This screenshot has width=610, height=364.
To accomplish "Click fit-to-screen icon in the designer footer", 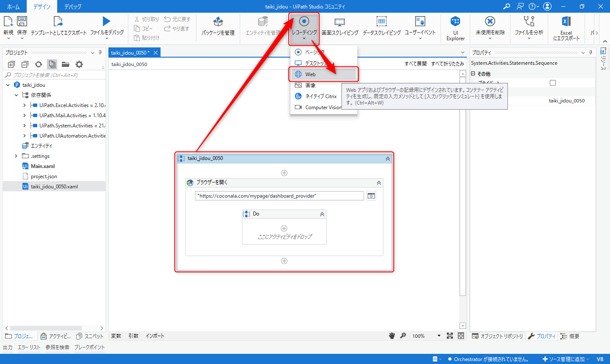I will click(x=450, y=336).
